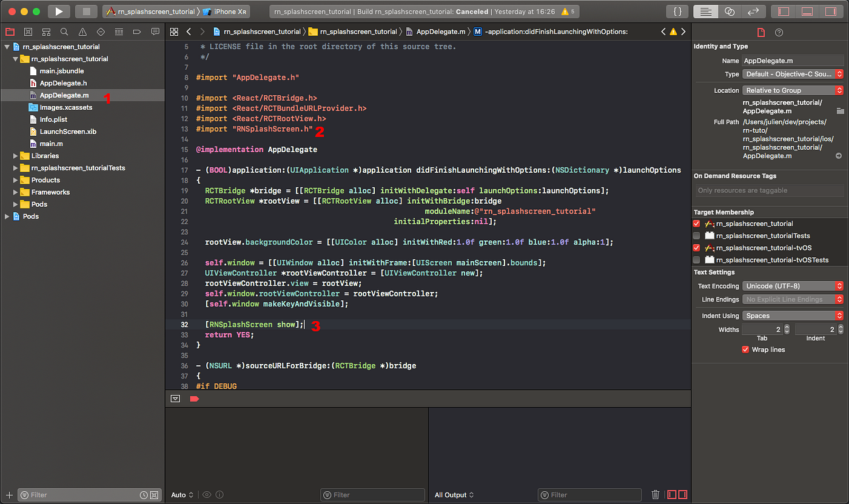The width and height of the screenshot is (849, 504).
Task: Increase the Tab width stepper
Action: [787, 327]
